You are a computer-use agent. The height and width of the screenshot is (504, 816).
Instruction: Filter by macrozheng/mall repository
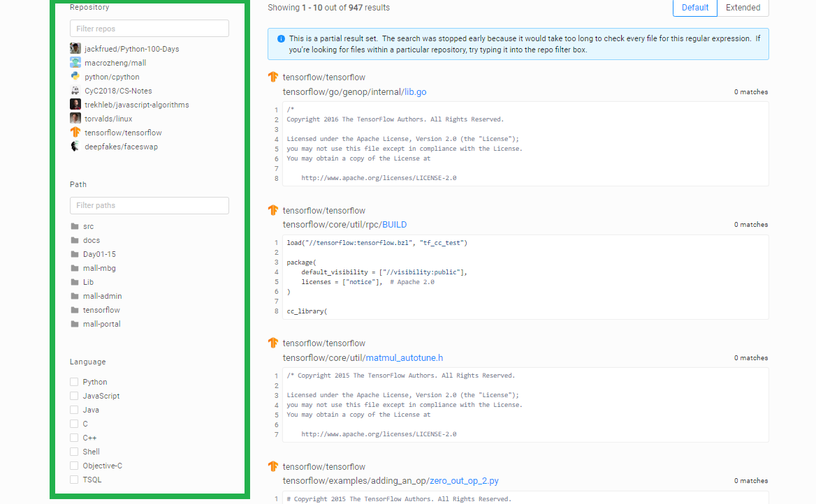(x=115, y=63)
